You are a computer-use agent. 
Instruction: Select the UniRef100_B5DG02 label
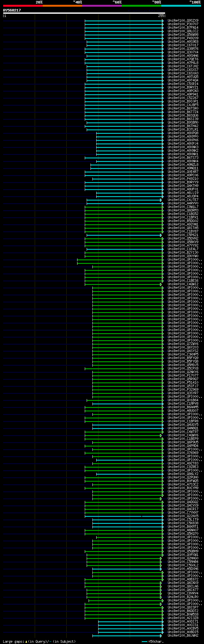click(x=183, y=221)
